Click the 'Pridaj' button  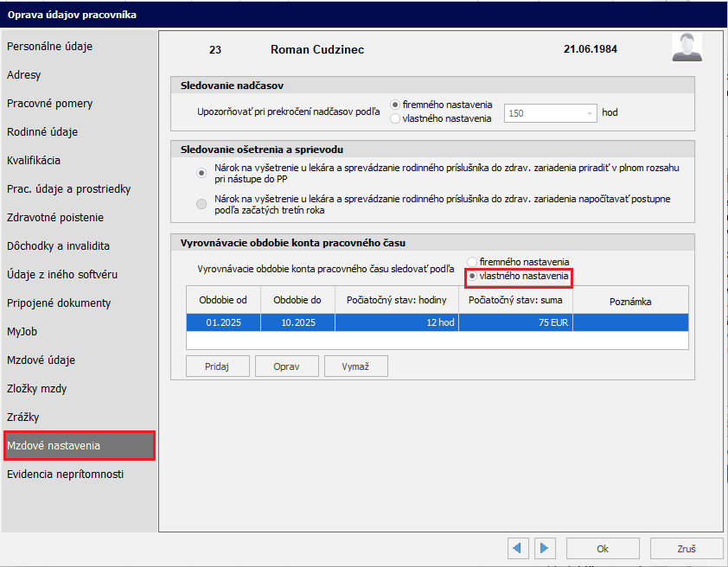218,366
